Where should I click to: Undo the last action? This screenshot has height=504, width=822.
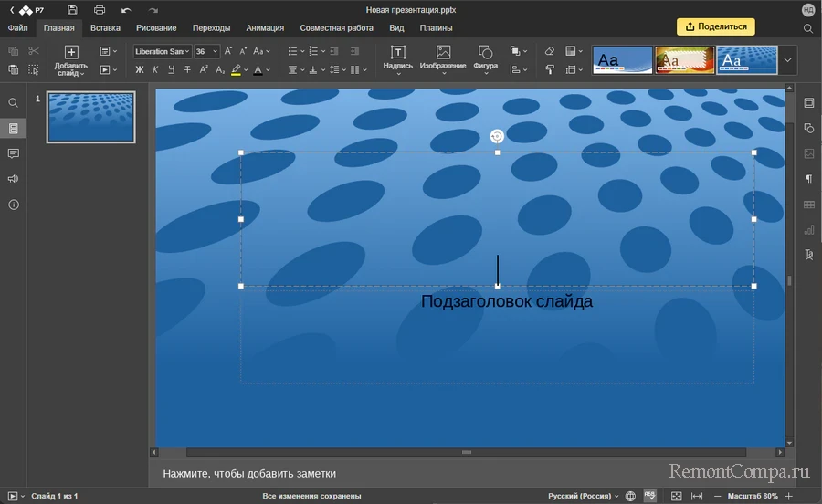tap(126, 10)
